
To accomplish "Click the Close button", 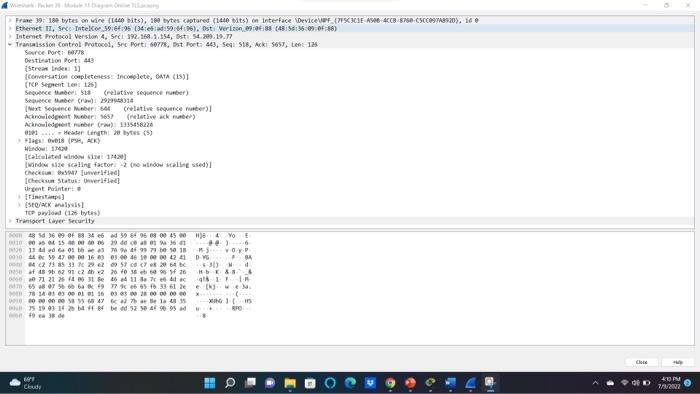I will 642,362.
